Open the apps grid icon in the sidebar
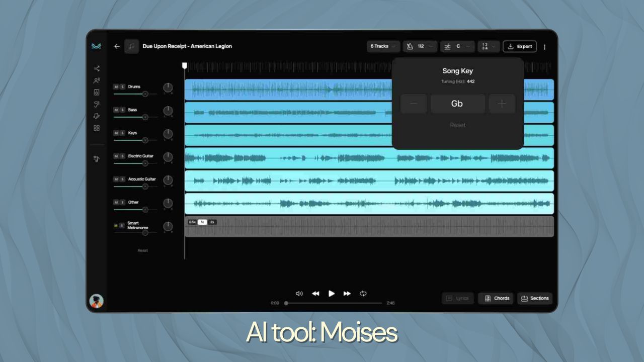This screenshot has height=362, width=644. click(x=97, y=128)
